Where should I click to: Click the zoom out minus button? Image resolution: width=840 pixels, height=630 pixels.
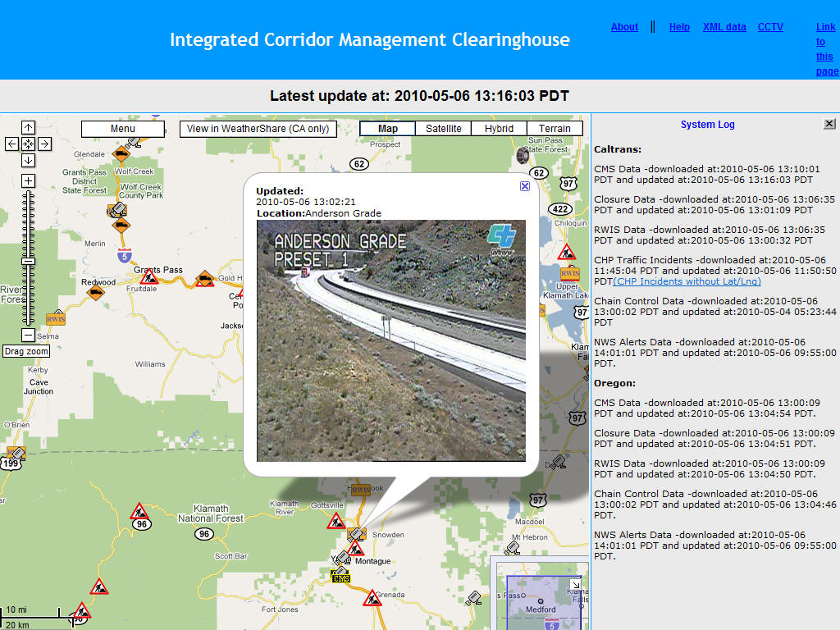click(28, 335)
